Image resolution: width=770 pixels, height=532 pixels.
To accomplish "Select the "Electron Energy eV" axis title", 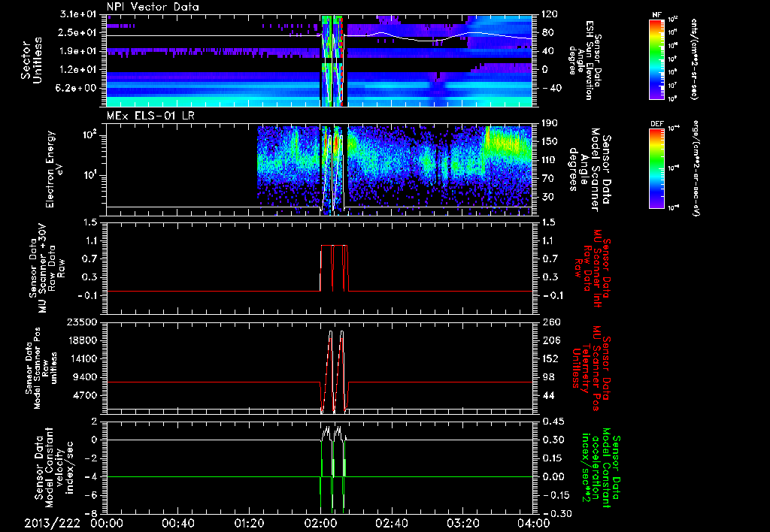I will [56, 169].
